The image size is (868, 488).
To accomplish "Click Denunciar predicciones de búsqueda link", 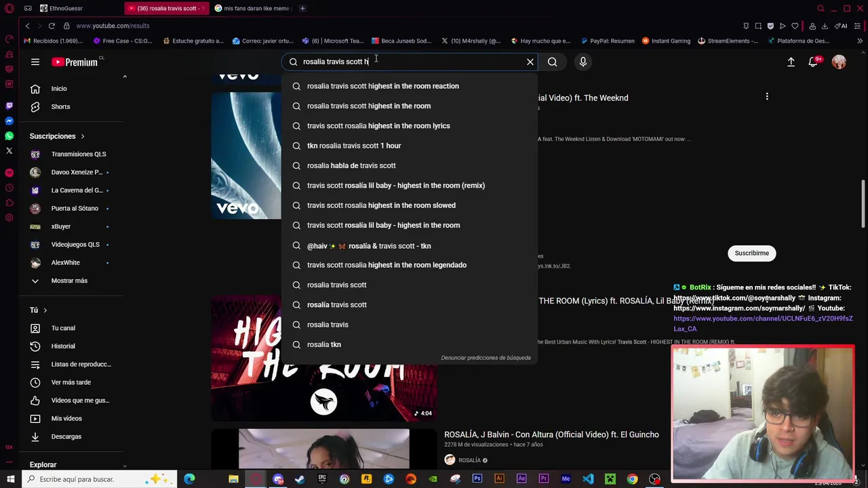I will [x=486, y=358].
